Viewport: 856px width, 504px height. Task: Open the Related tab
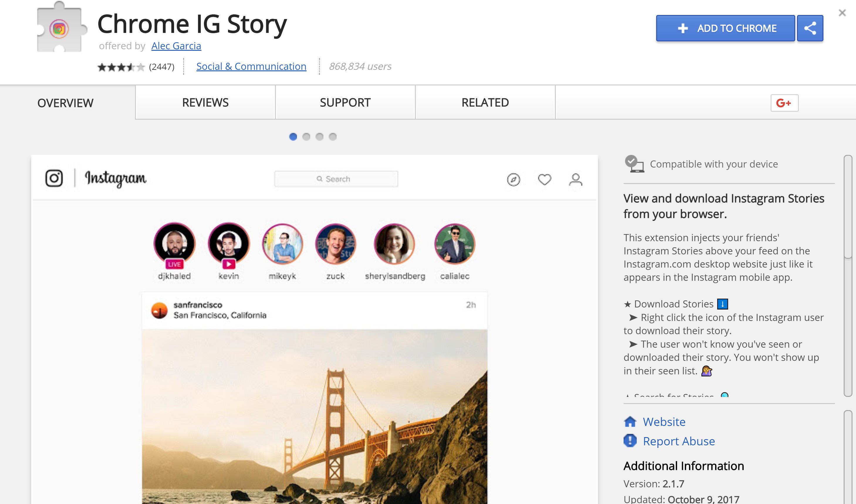(485, 103)
